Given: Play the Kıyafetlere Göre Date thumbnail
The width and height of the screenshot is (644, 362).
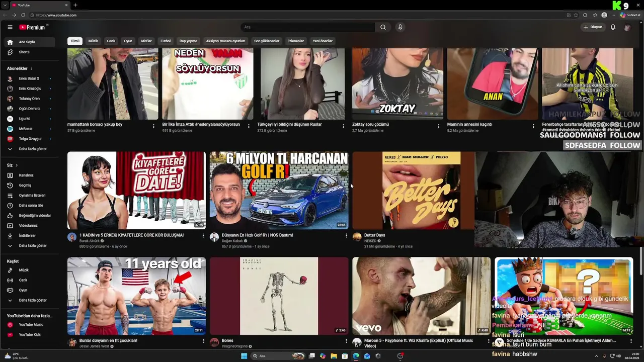Looking at the screenshot, I should (x=136, y=191).
